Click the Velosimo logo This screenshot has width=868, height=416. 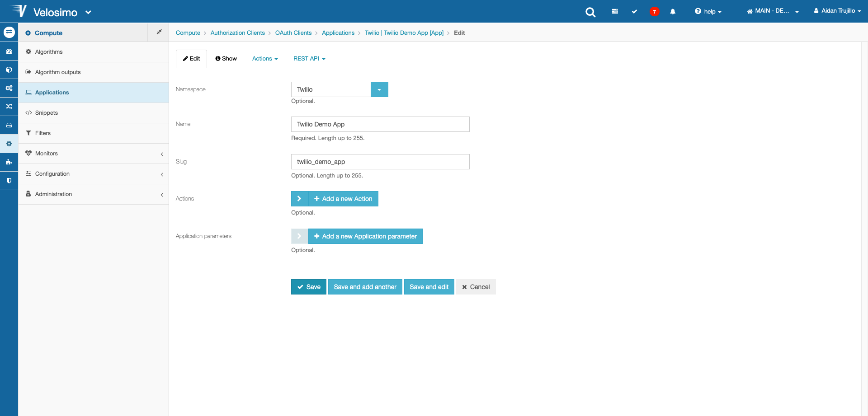pos(19,11)
